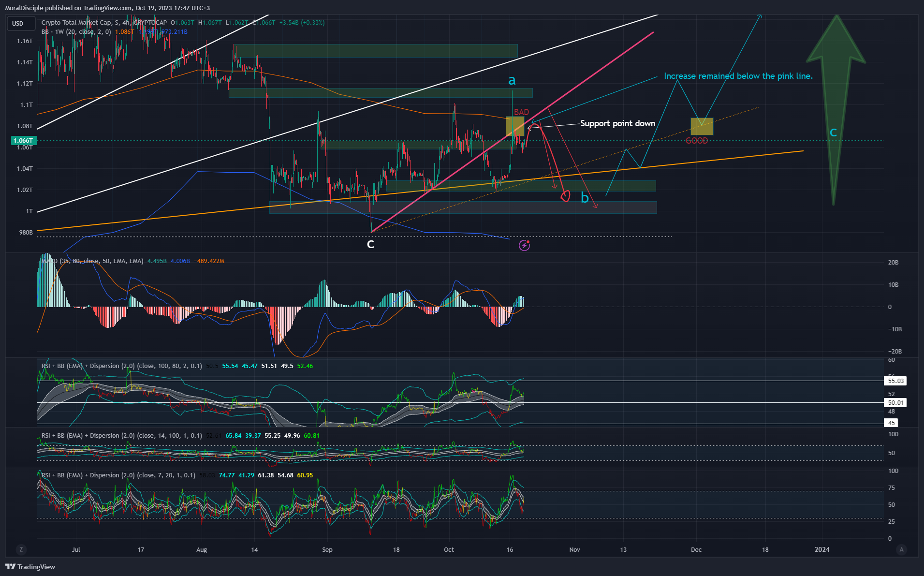
Task: Click 'Increase remained below the pink line.' text
Action: (x=738, y=76)
